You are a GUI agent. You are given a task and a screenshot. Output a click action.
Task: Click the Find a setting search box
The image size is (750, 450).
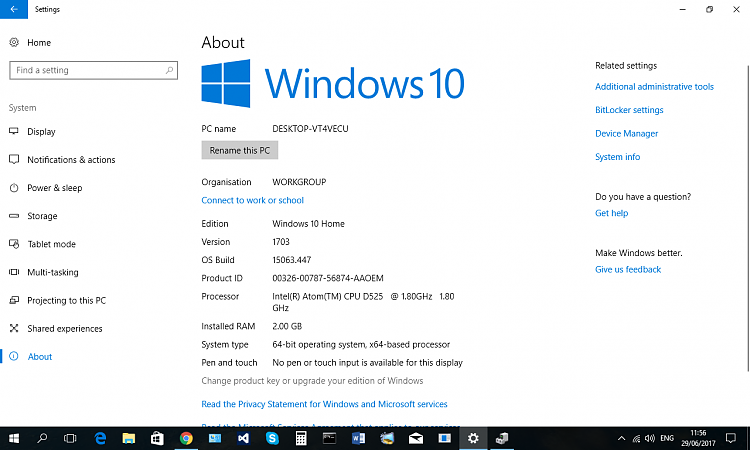tap(93, 70)
